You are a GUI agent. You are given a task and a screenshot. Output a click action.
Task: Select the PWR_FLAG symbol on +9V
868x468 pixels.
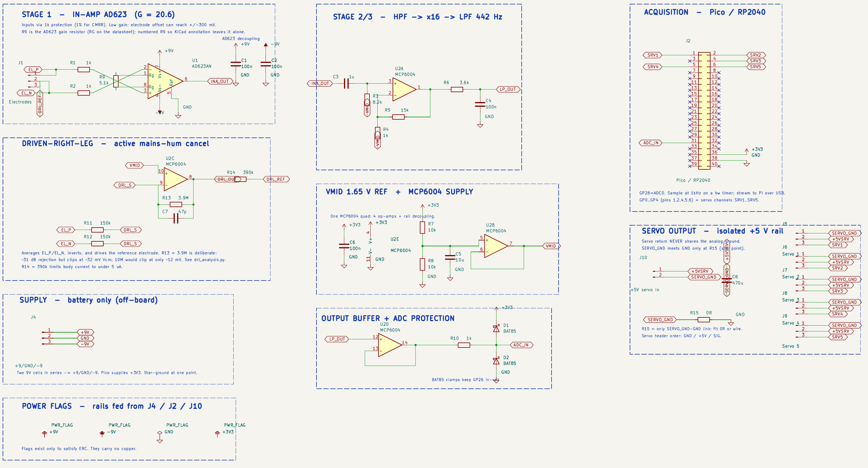coord(44,434)
